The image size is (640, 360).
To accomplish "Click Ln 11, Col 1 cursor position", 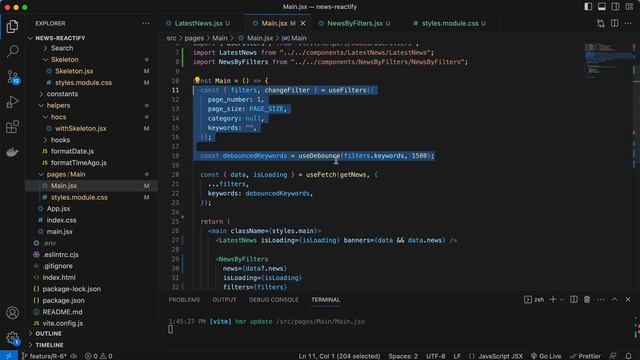I will (339, 356).
